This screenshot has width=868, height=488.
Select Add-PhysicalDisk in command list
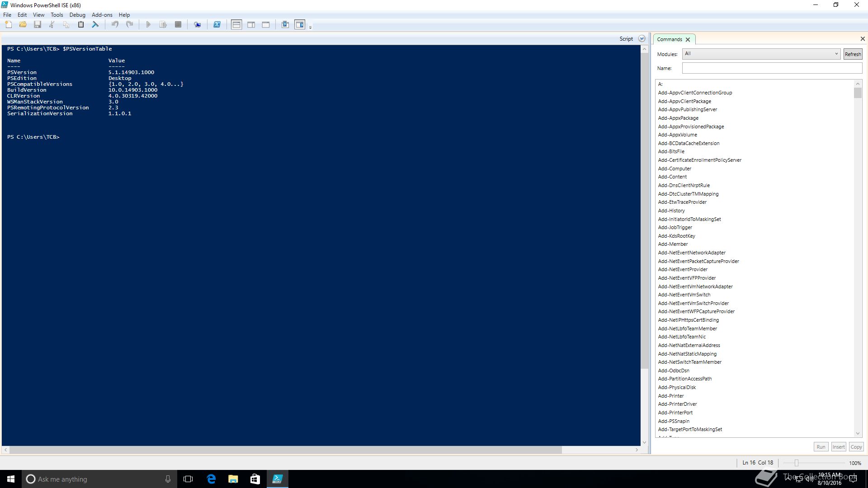click(677, 387)
